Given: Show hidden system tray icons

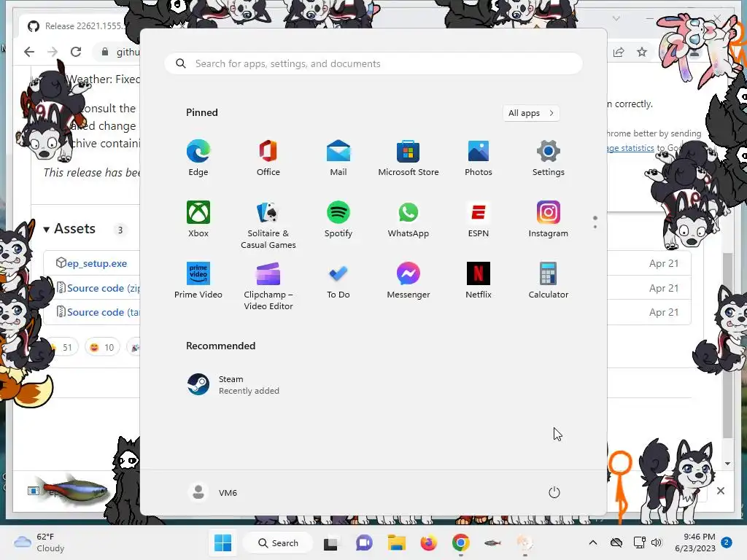Looking at the screenshot, I should click(x=592, y=542).
